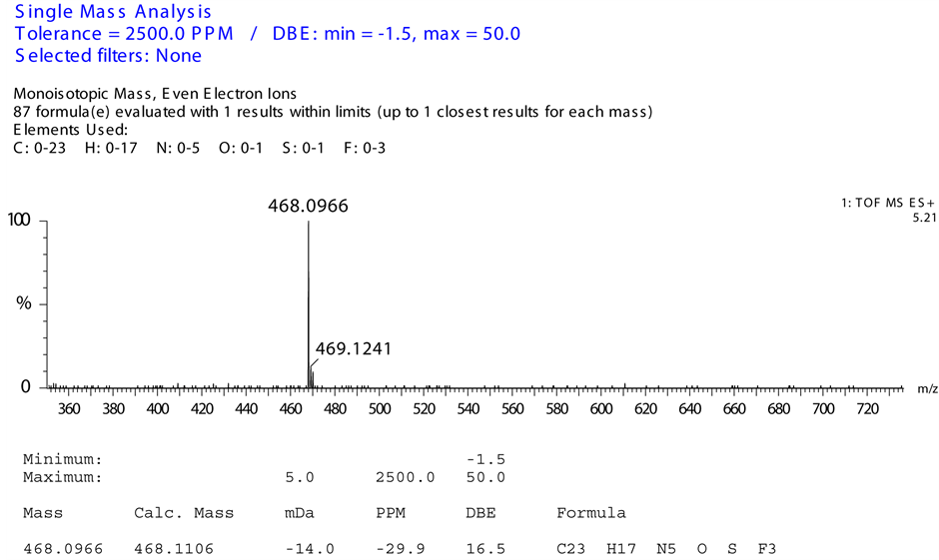
Task: Select the C: 0-23 element range
Action: tap(39, 148)
